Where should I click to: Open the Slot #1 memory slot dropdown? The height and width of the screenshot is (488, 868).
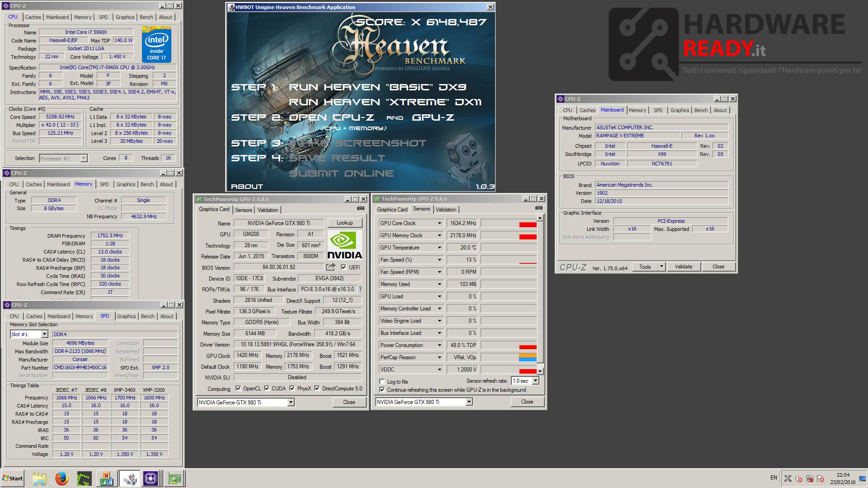(x=44, y=334)
